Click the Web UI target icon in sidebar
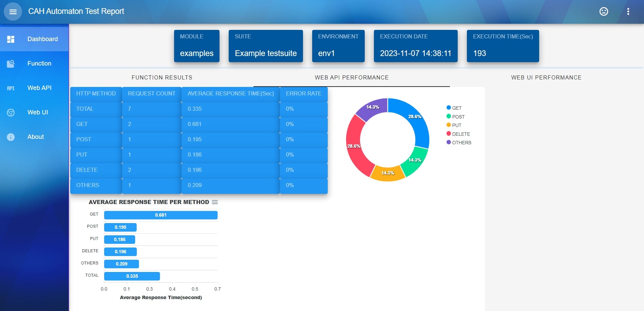 [x=11, y=112]
